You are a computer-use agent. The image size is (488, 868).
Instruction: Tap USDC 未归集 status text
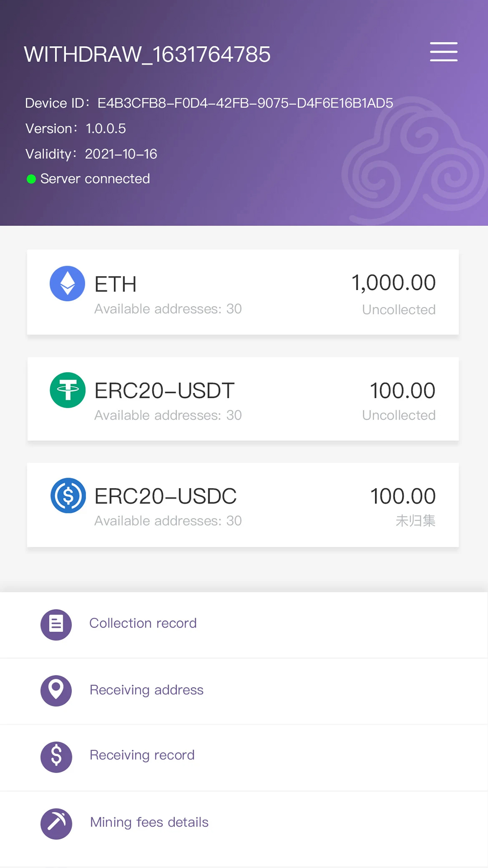(415, 521)
